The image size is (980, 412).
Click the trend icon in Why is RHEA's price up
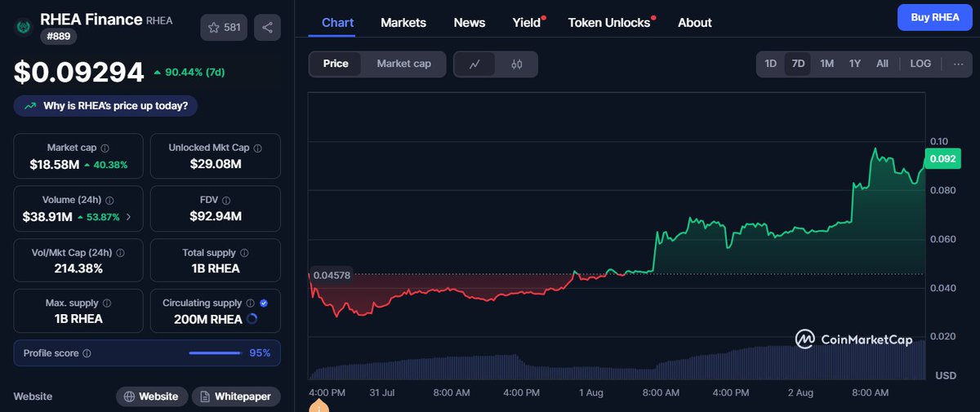[30, 105]
